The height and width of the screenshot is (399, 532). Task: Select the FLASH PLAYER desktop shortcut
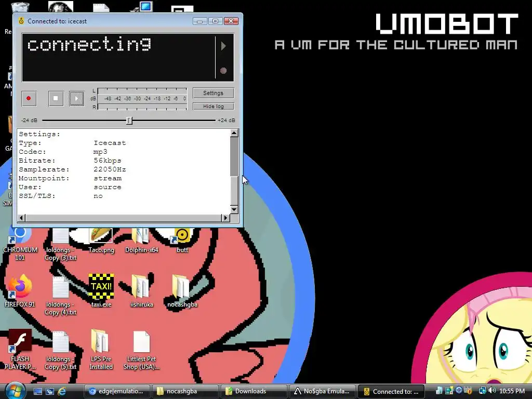click(20, 350)
